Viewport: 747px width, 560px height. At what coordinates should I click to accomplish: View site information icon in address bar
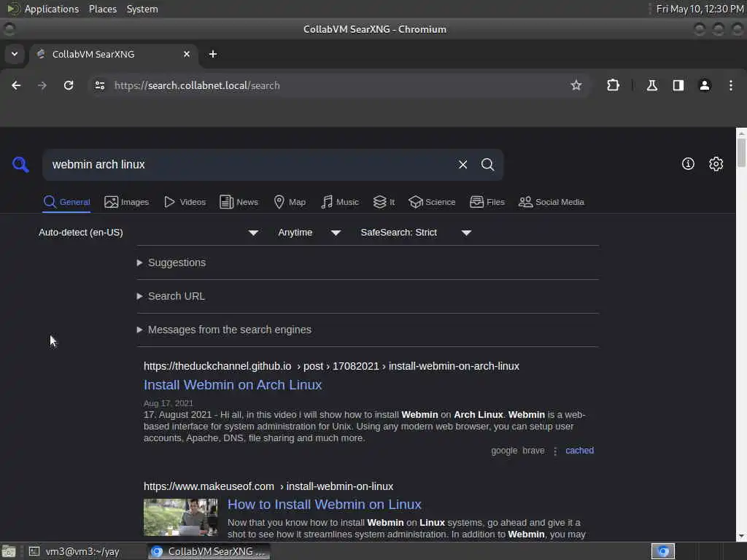coord(99,85)
